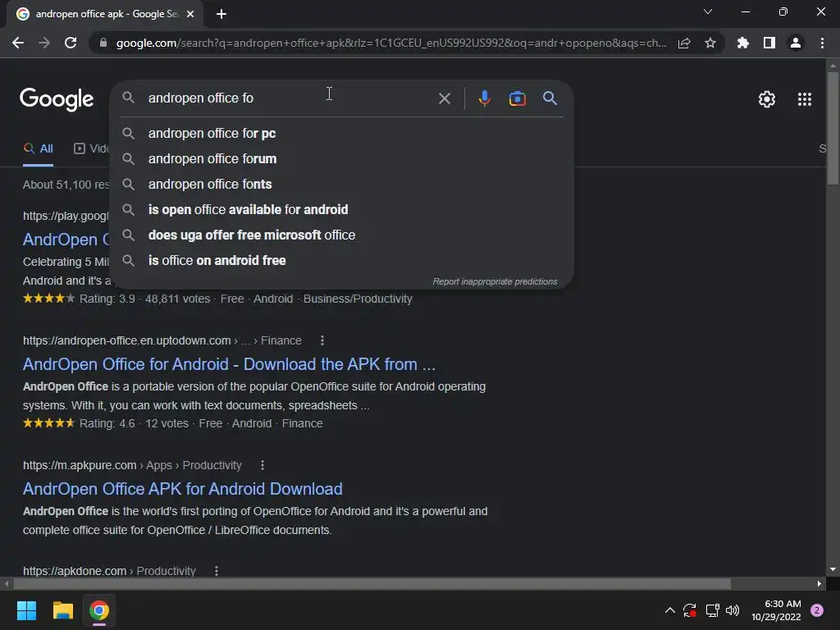Image resolution: width=840 pixels, height=630 pixels.
Task: Click the forward navigation arrow
Action: 44,43
